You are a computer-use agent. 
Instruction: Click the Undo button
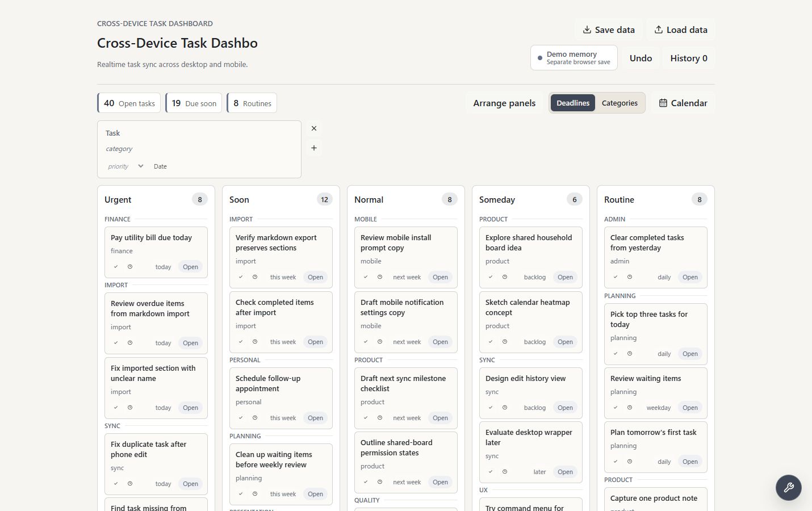(641, 58)
